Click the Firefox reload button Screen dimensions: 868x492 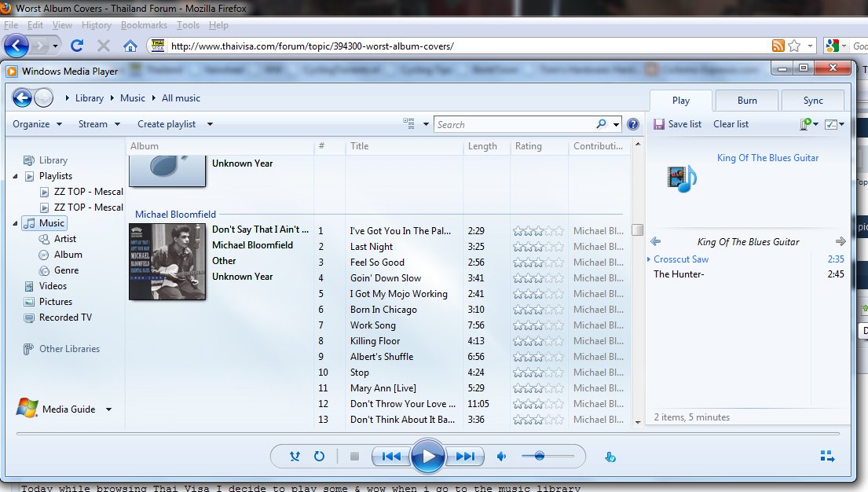(x=77, y=46)
